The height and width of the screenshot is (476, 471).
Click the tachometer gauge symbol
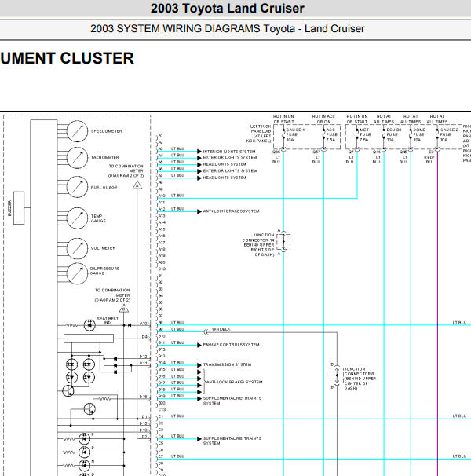pyautogui.click(x=77, y=158)
